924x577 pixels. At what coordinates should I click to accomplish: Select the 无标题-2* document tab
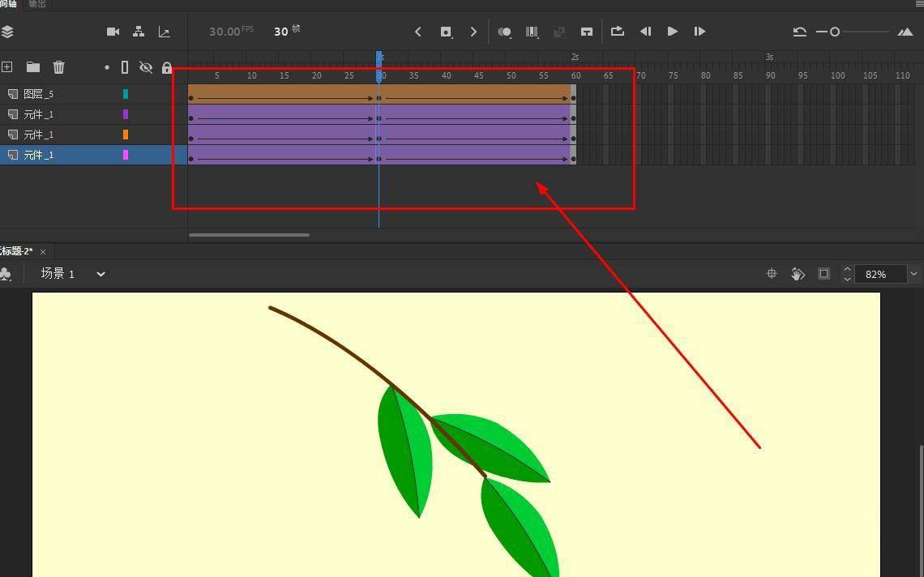point(16,251)
